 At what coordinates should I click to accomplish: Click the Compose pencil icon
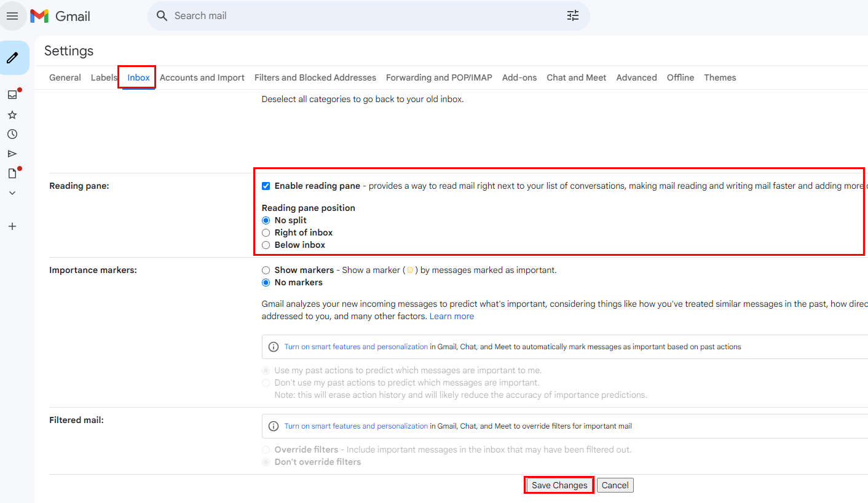12,58
